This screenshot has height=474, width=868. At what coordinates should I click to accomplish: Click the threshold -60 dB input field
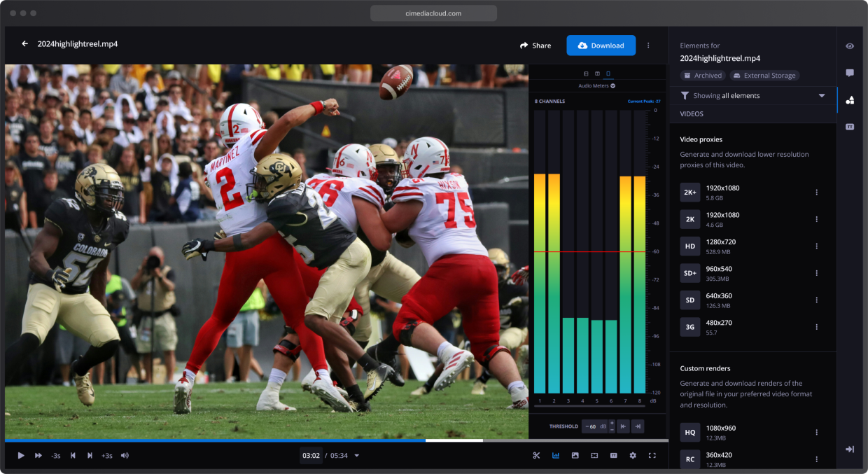[x=594, y=426]
